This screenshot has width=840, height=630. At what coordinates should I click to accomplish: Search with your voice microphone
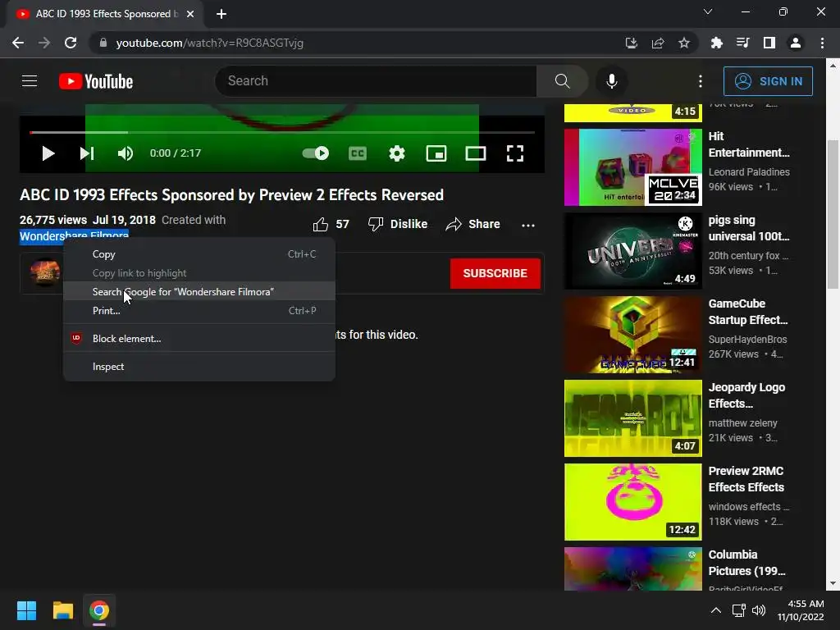pyautogui.click(x=611, y=81)
